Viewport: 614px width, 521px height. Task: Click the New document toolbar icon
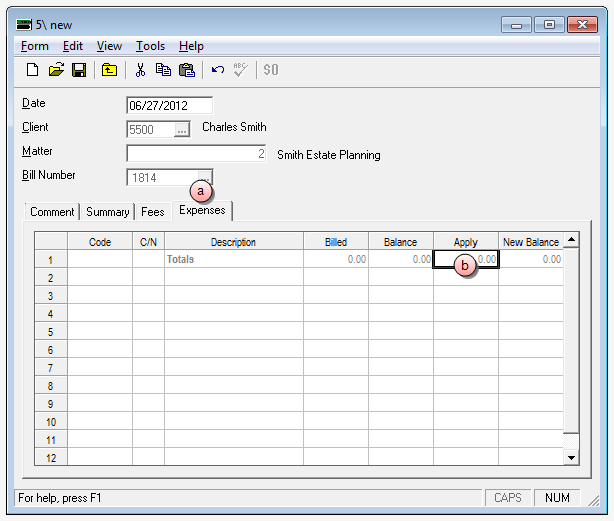pyautogui.click(x=33, y=70)
